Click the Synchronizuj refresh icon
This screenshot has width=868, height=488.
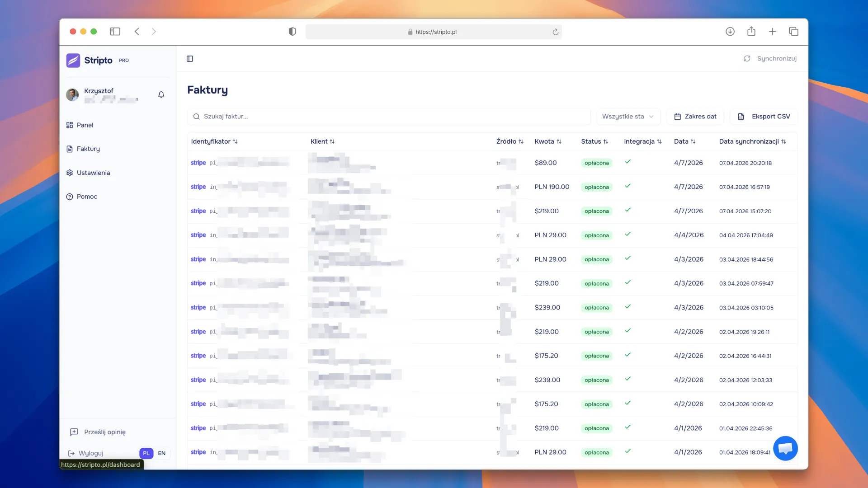tap(747, 59)
